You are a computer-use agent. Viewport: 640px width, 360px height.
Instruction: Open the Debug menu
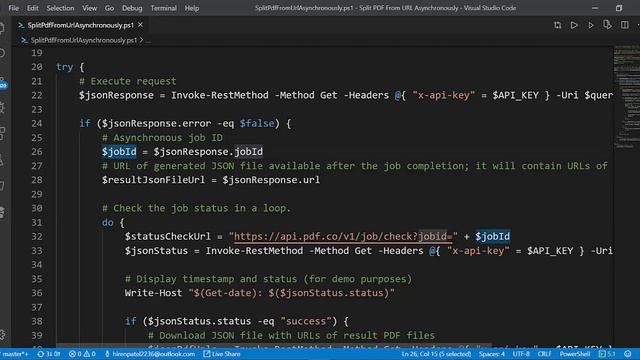click(x=132, y=8)
